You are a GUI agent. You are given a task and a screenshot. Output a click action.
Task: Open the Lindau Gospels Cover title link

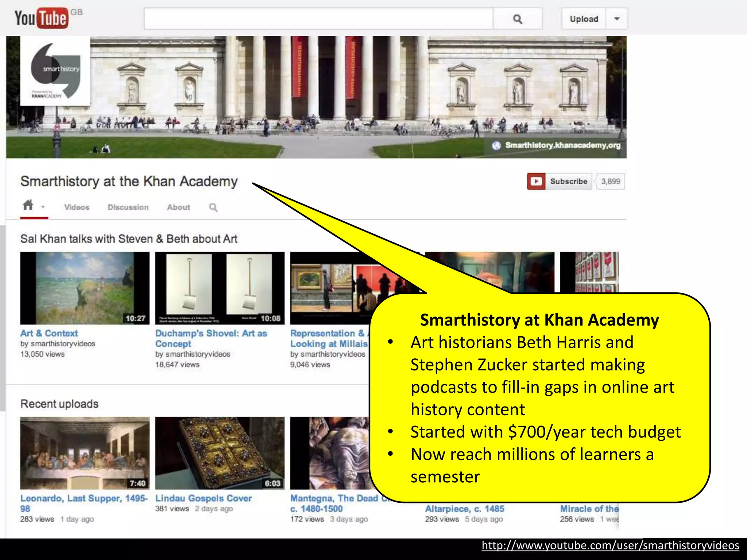tap(204, 498)
